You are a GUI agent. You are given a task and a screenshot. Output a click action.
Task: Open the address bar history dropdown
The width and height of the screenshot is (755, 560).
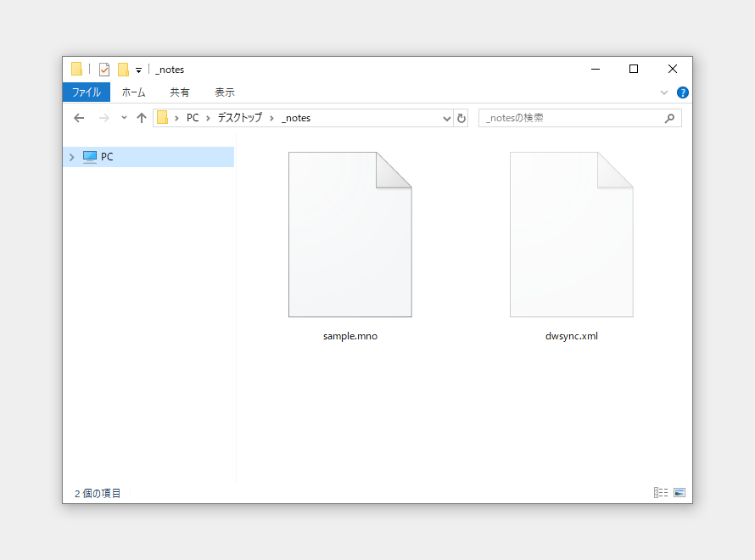click(447, 118)
